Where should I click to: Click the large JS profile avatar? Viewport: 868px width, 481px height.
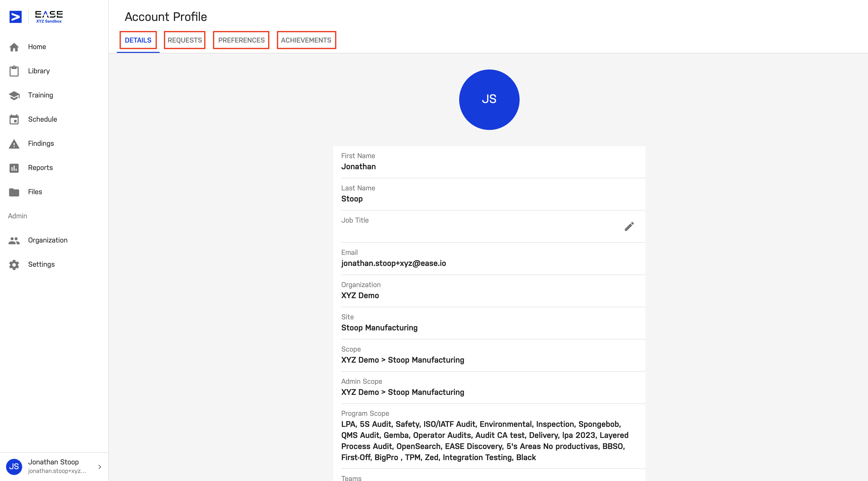click(x=489, y=99)
